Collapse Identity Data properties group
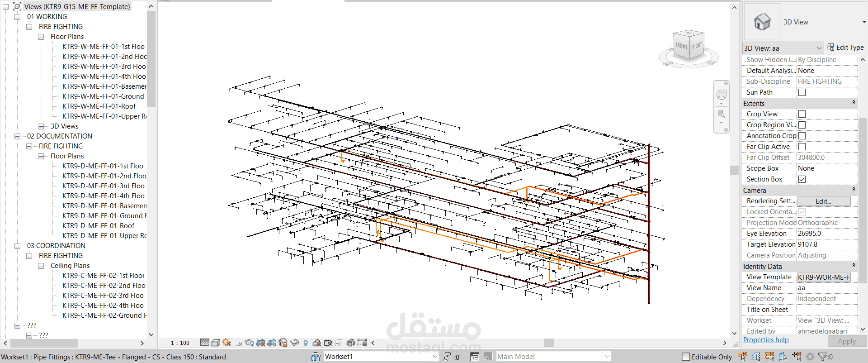868x363 pixels. (x=854, y=266)
